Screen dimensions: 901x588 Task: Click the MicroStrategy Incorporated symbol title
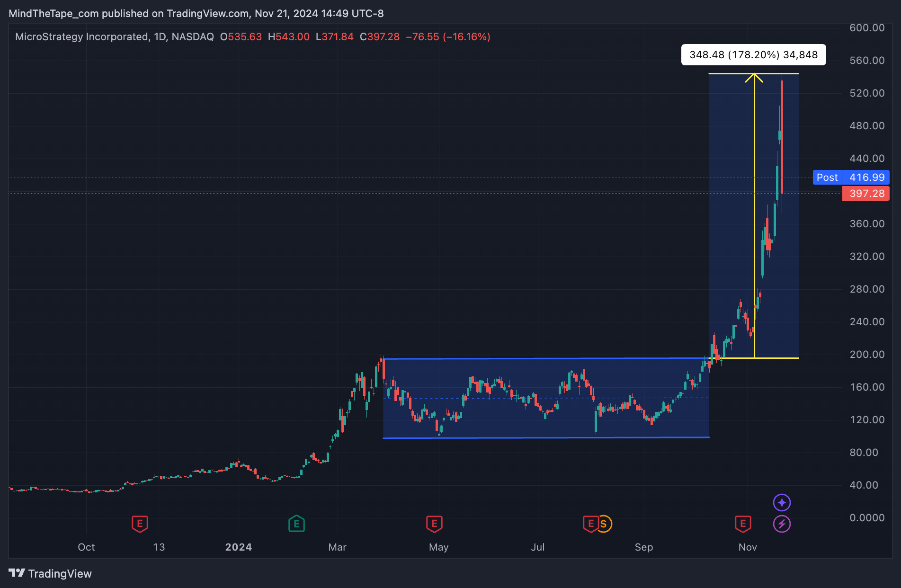click(x=82, y=37)
